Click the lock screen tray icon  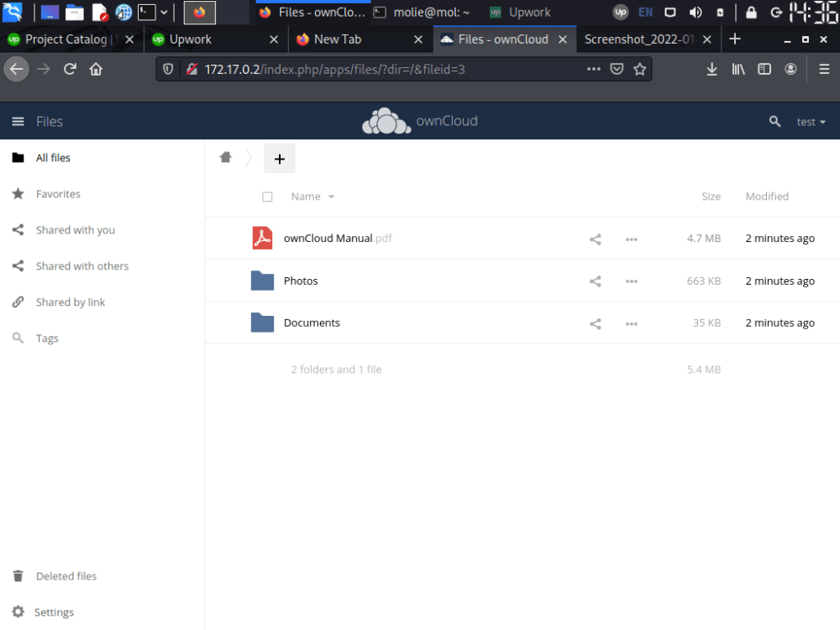(x=751, y=13)
